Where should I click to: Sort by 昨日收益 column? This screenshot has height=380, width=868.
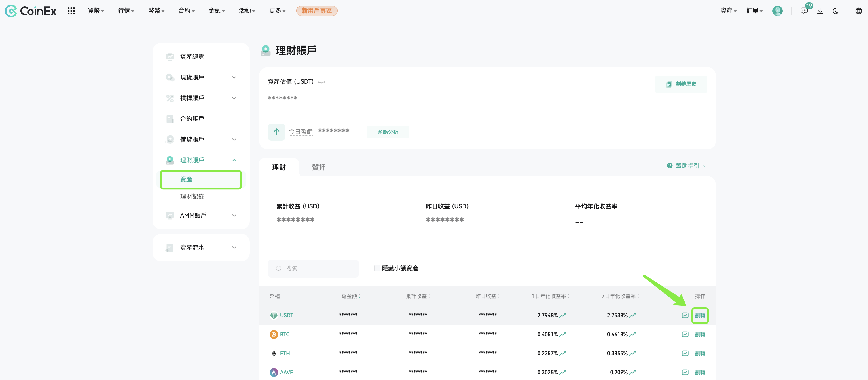[488, 296]
